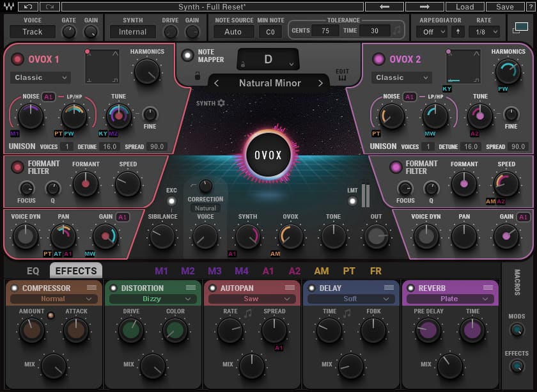This screenshot has width=537, height=392.
Task: Open the root note D dropdown
Action: click(x=267, y=58)
